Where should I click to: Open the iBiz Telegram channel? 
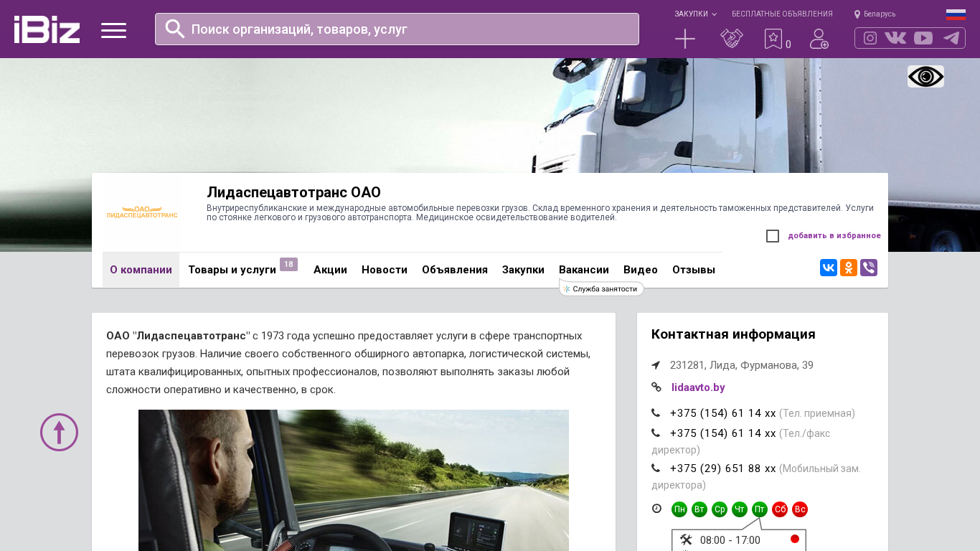951,38
